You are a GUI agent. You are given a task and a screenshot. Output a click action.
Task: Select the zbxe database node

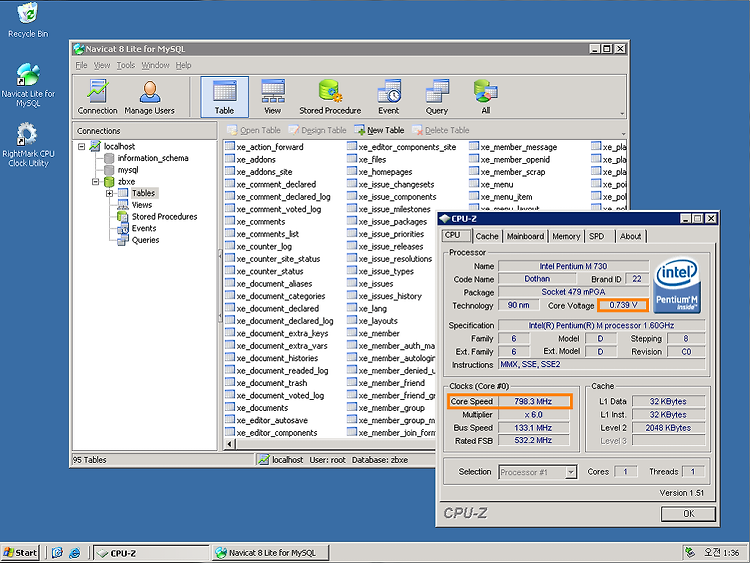coord(126,182)
